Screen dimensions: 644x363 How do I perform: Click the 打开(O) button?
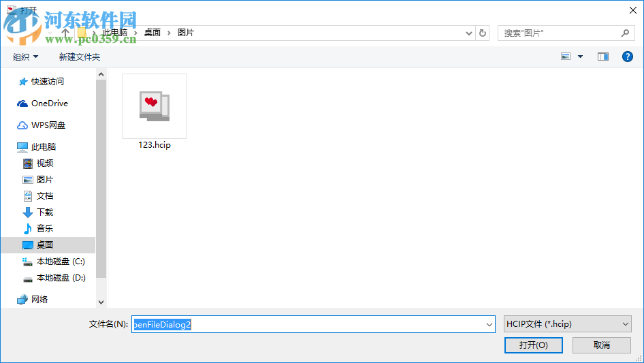pos(534,345)
